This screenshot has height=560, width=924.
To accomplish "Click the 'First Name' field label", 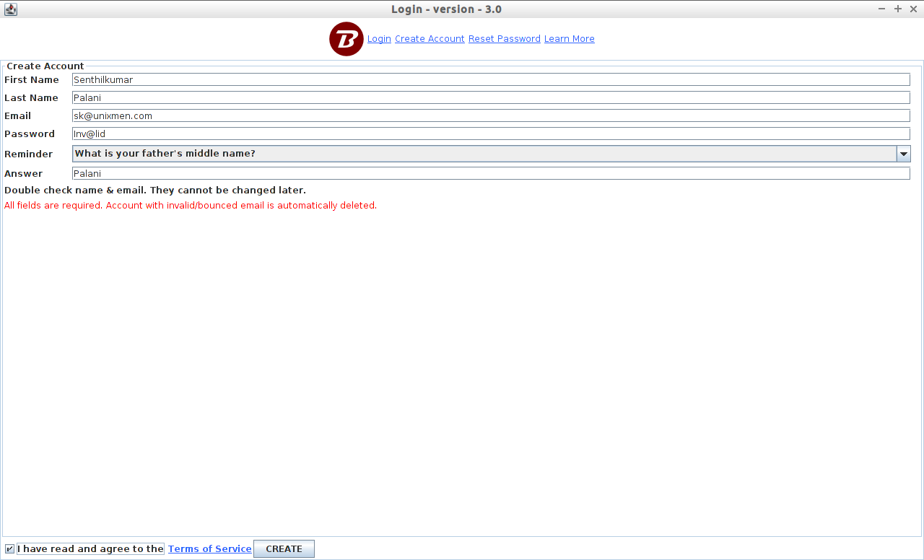I will (x=32, y=79).
